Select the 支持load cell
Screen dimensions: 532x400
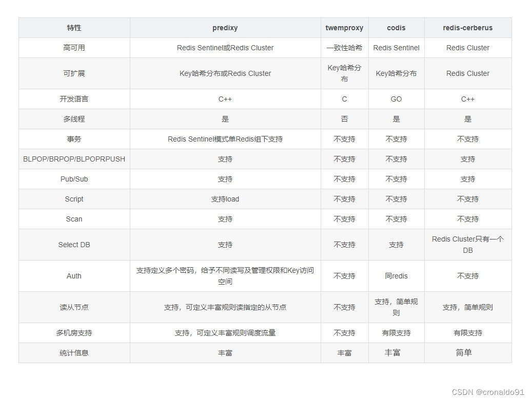pyautogui.click(x=225, y=199)
